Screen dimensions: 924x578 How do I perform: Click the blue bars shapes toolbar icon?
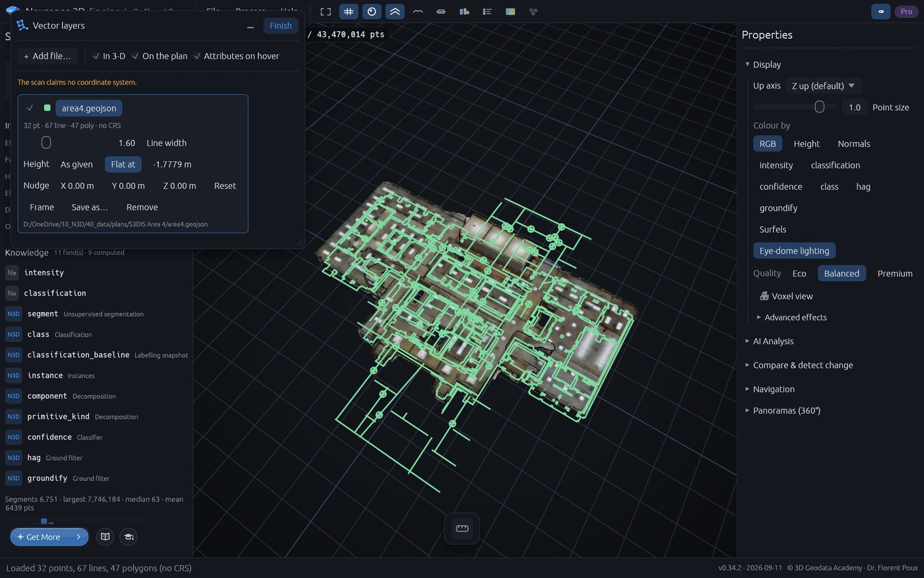pyautogui.click(x=464, y=11)
